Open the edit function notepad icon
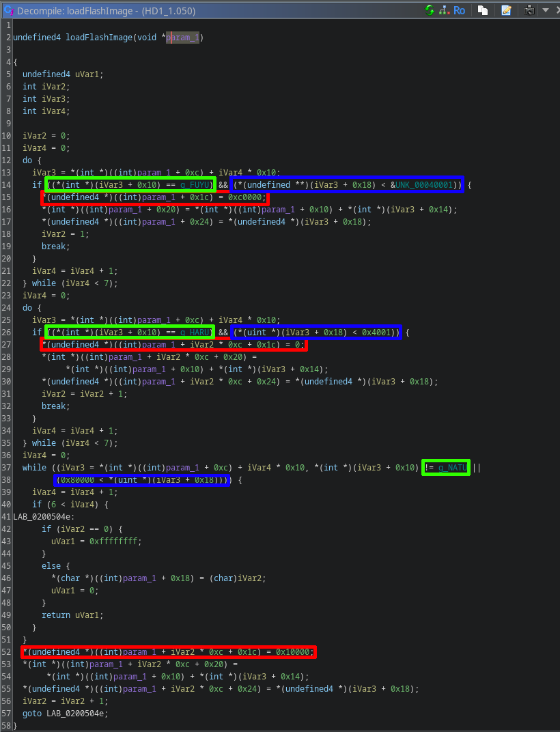Viewport: 560px width, 732px height. click(x=506, y=10)
